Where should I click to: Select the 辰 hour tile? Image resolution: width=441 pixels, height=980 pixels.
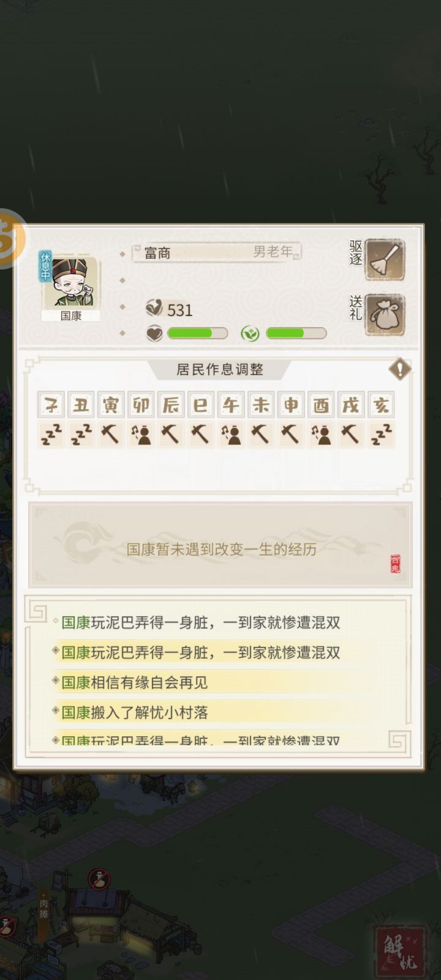[x=171, y=405]
